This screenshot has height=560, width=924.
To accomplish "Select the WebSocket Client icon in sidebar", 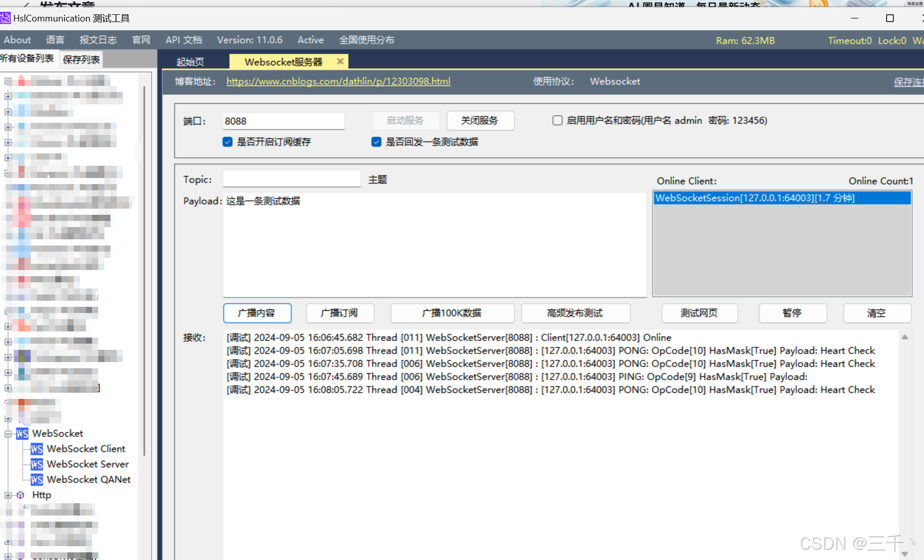I will [36, 449].
